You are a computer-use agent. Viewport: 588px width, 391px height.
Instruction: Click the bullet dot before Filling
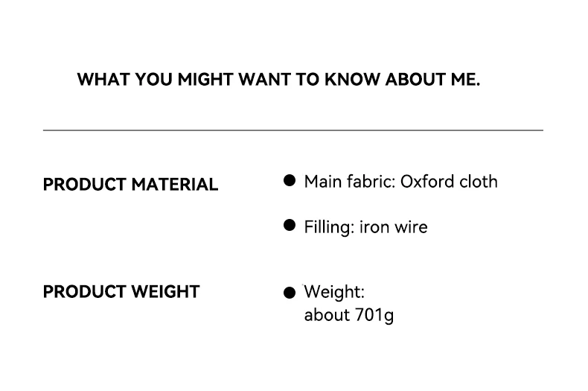click(x=290, y=225)
